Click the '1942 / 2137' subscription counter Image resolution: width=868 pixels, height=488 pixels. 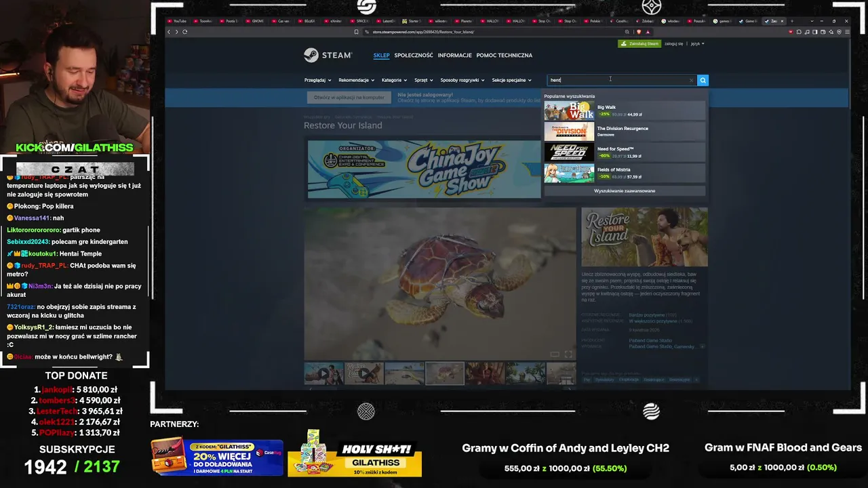(72, 467)
